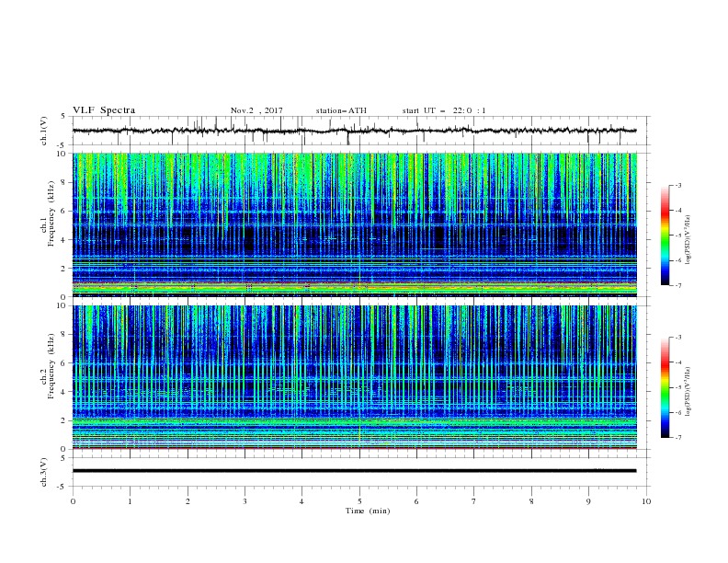728x563 pixels.
Task: Click the '-3' label on upper colorbar
Action: (x=677, y=185)
